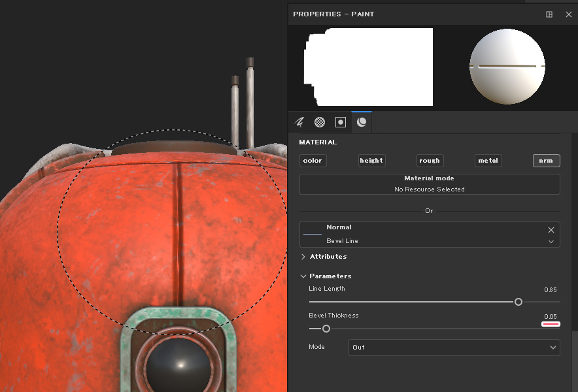Toggle the color channel

[x=313, y=161]
